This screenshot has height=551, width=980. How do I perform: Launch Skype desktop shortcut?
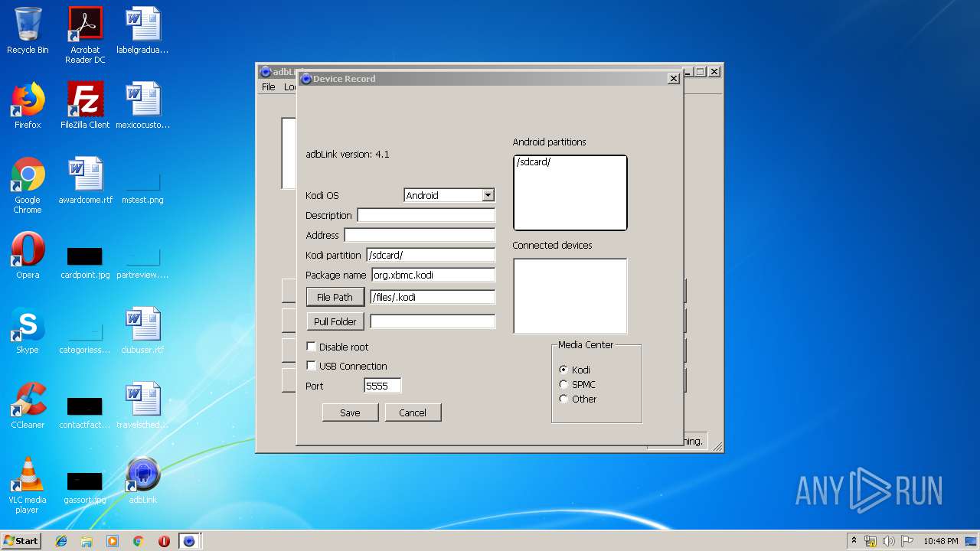28,331
